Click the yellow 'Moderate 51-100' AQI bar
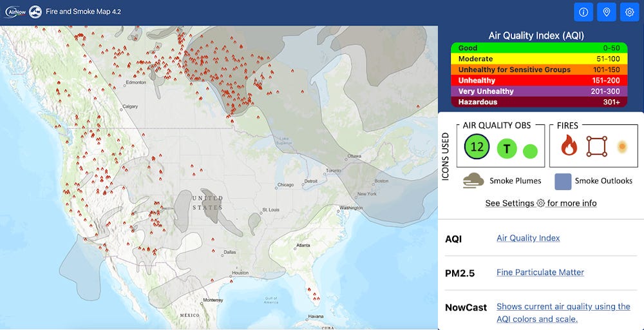This screenshot has height=330, width=644. [x=539, y=59]
